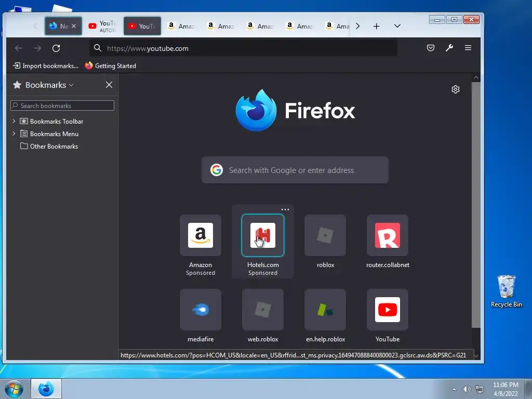
Task: Open the Windows Start menu
Action: (x=14, y=389)
